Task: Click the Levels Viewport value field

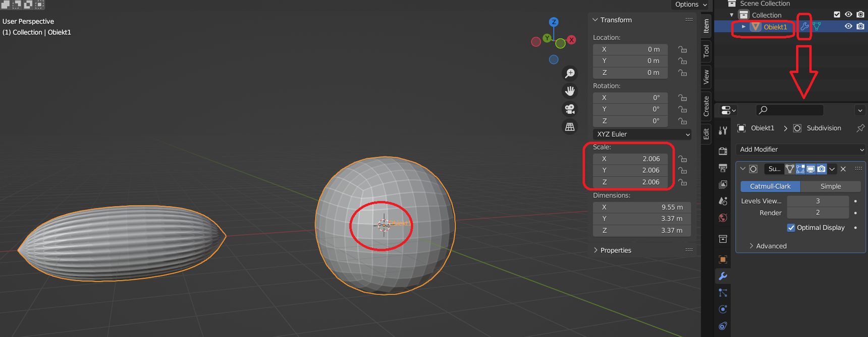Action: 818,201
